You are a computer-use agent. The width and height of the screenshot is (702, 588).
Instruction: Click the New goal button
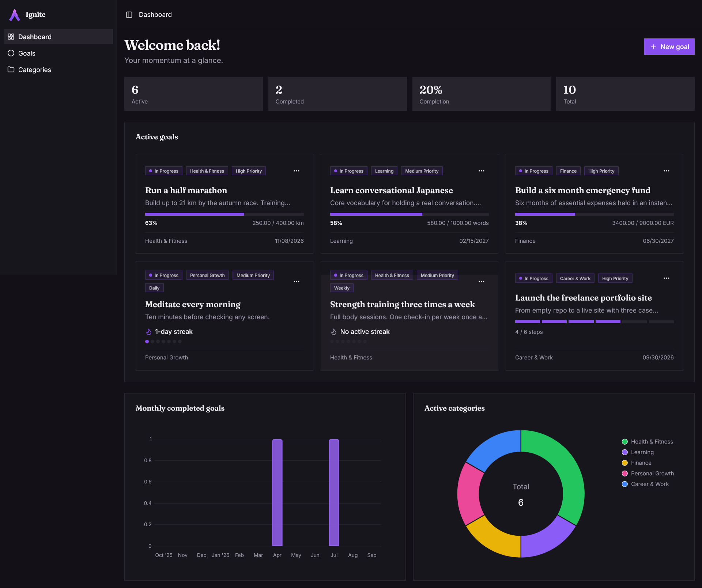669,47
